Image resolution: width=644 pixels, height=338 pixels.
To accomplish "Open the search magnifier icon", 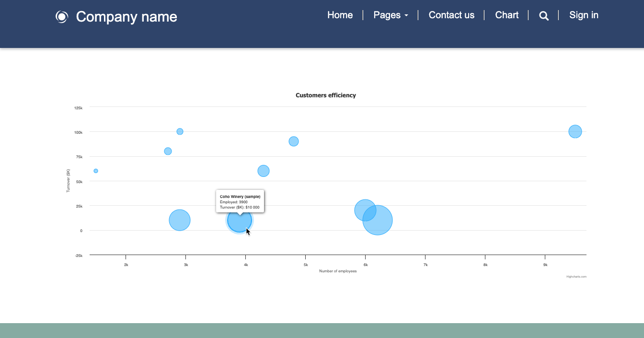I will pos(544,16).
